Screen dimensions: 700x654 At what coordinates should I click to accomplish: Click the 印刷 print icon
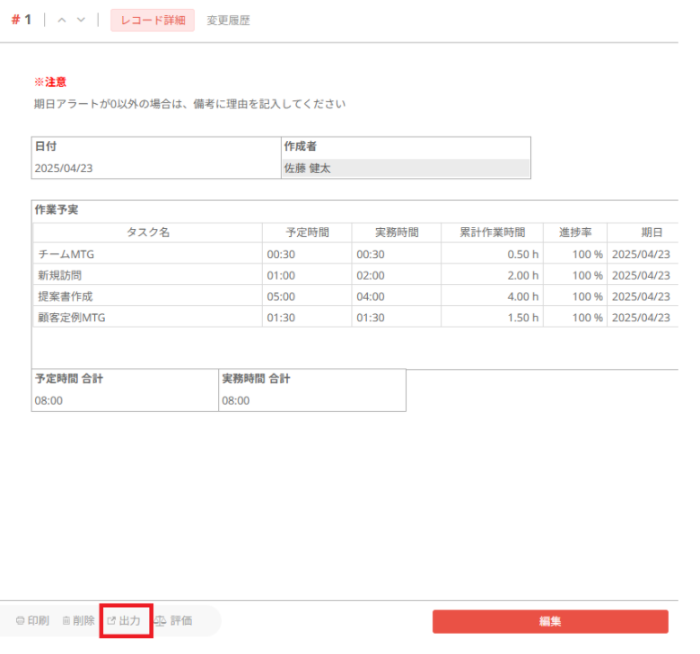(x=21, y=621)
